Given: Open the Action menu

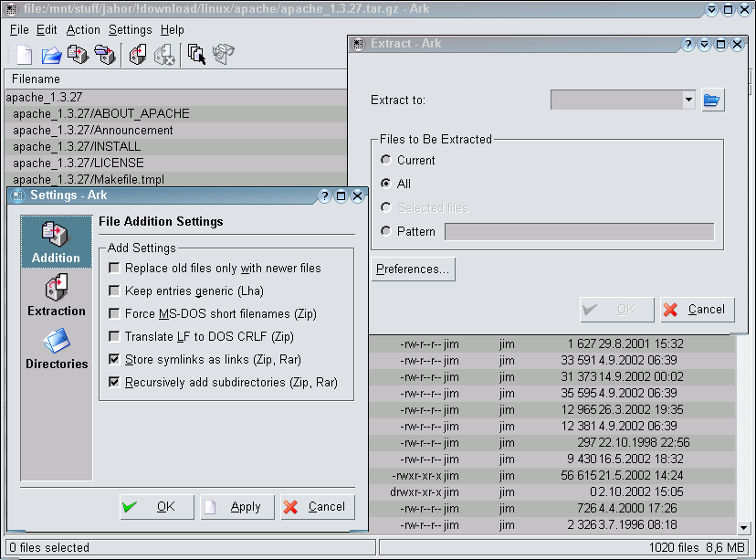Looking at the screenshot, I should coord(83,29).
